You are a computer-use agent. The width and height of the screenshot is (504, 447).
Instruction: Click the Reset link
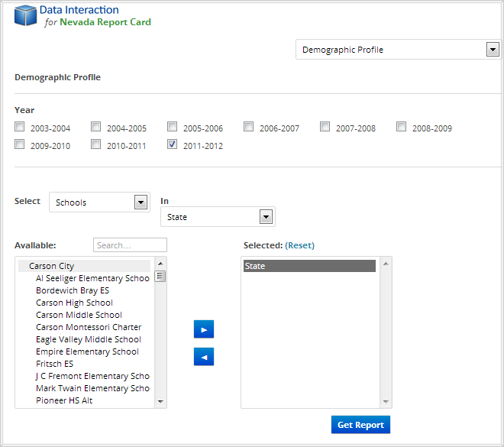point(299,245)
